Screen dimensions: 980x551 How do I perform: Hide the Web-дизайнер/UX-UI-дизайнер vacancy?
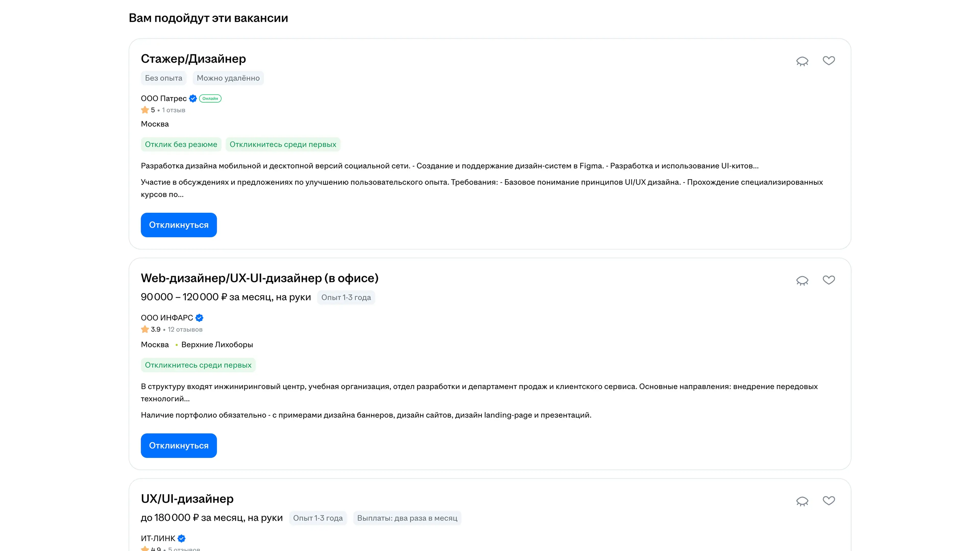802,281
